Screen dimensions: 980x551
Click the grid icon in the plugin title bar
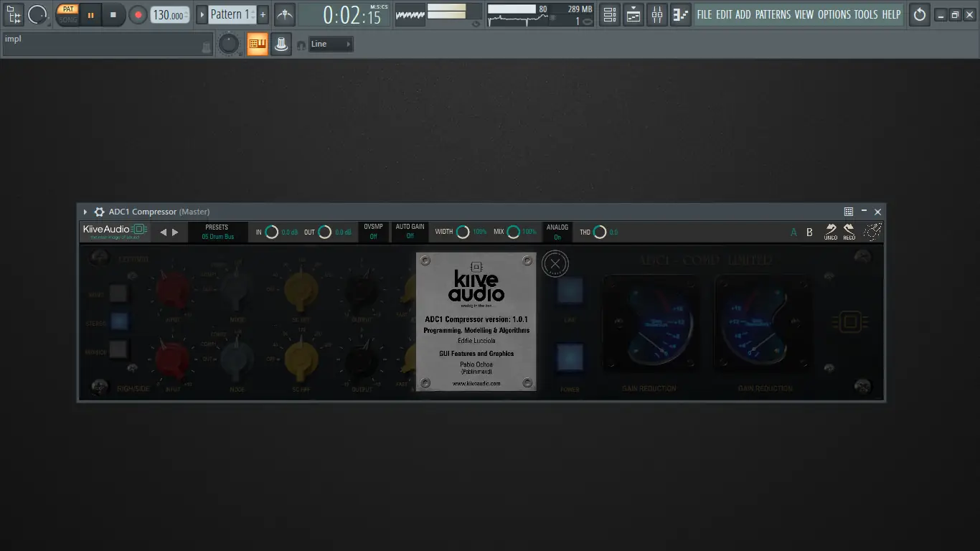pyautogui.click(x=849, y=212)
